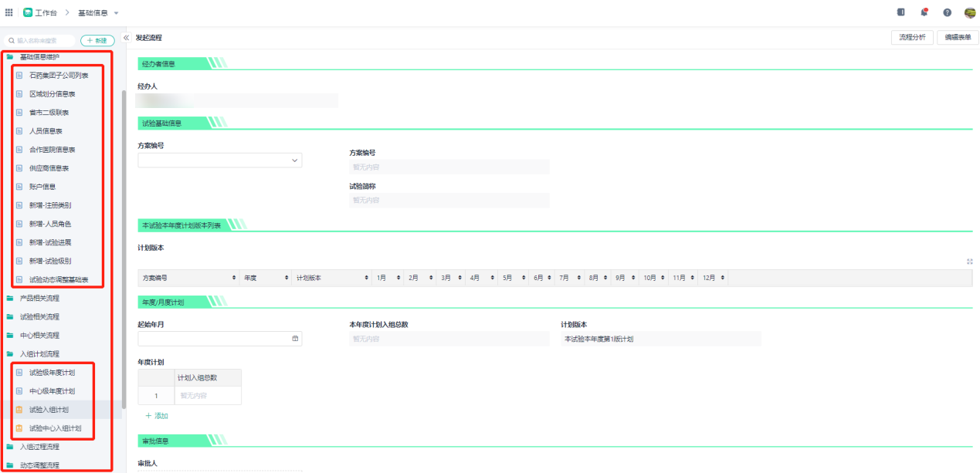Open the 试验入组计划 sidebar item

(49, 410)
